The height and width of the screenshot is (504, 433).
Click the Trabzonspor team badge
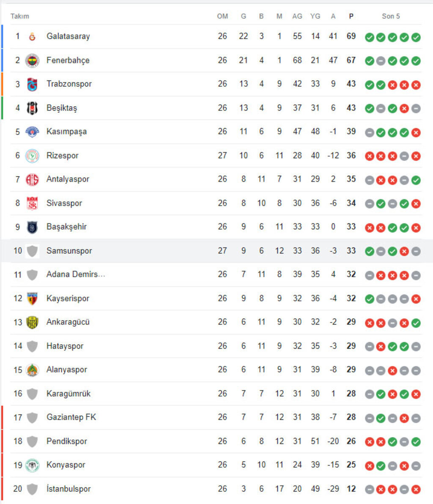click(x=32, y=84)
